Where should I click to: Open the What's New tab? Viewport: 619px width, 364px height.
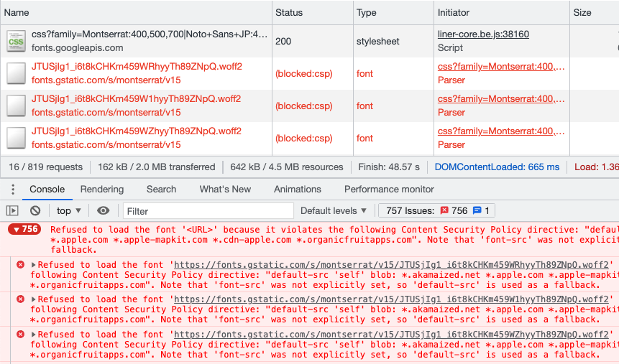pyautogui.click(x=225, y=190)
